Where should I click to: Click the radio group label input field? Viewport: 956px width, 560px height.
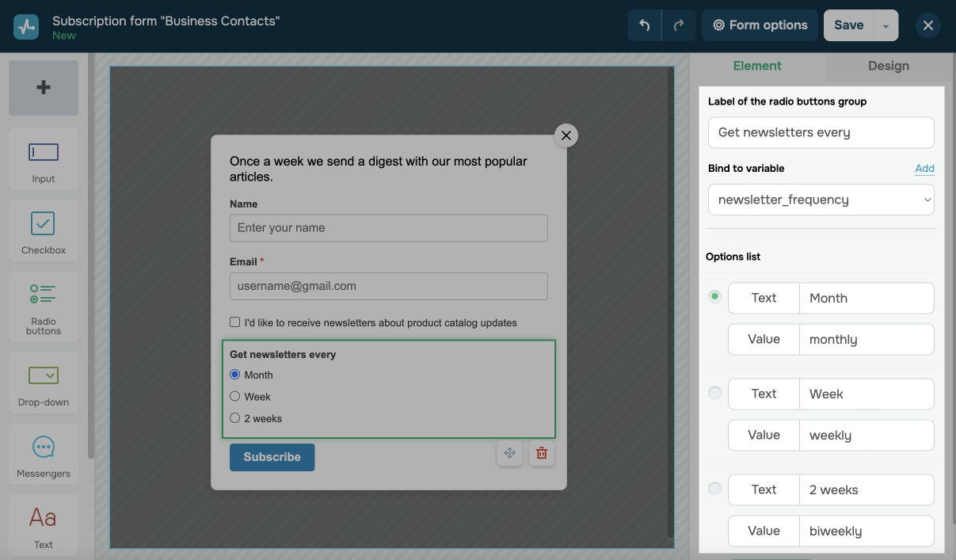pyautogui.click(x=821, y=132)
